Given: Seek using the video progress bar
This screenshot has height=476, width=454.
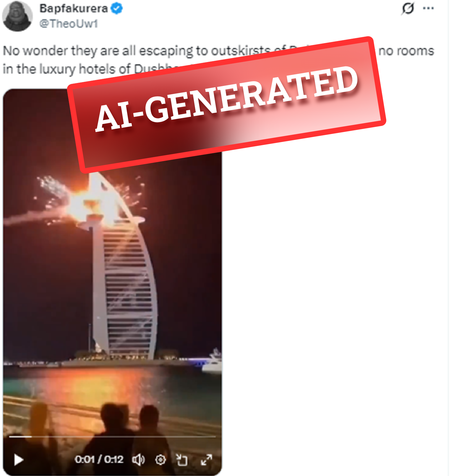Looking at the screenshot, I should tap(112, 436).
